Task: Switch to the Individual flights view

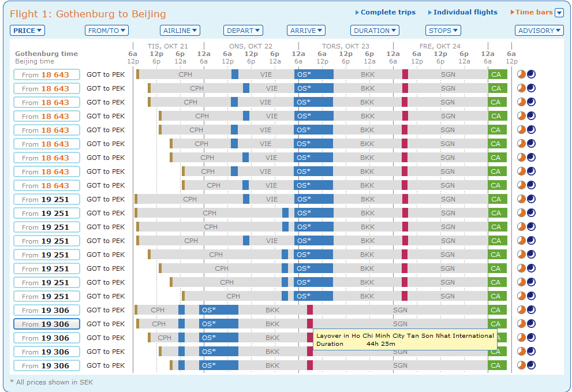Action: 465,12
